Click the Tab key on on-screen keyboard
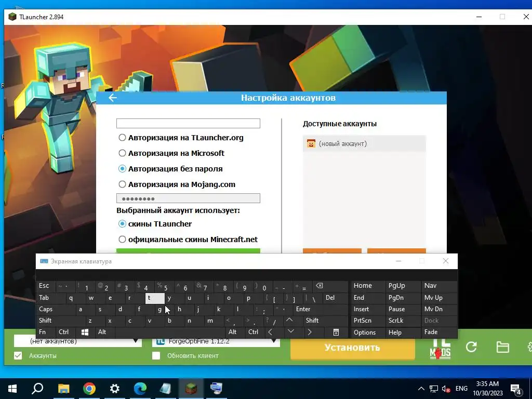The width and height of the screenshot is (532, 399). tap(51, 298)
